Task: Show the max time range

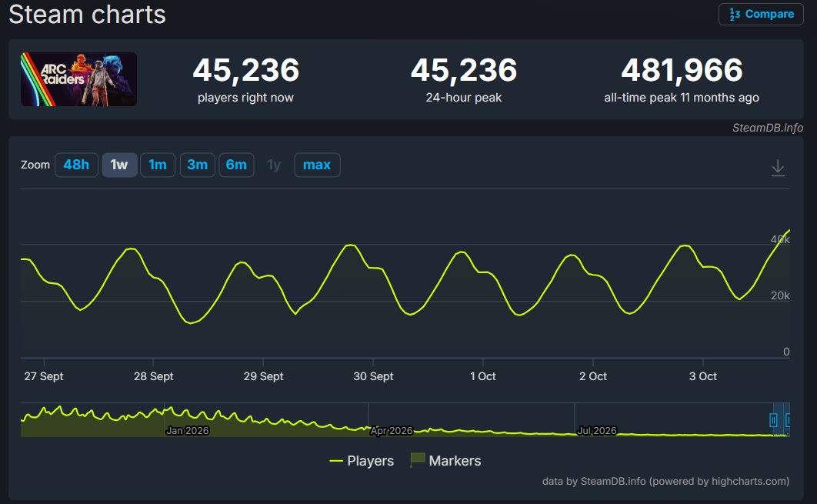Action: coord(317,165)
